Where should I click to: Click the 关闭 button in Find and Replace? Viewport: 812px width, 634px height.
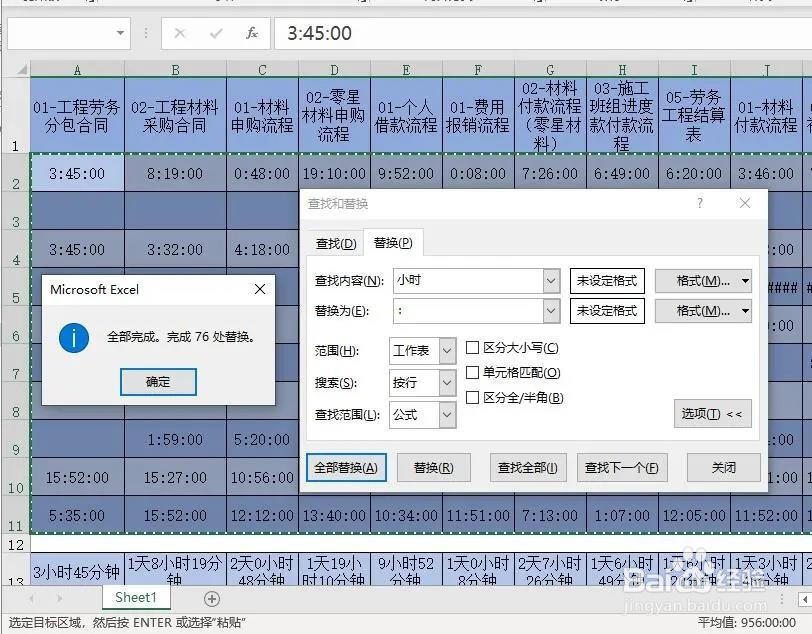point(723,468)
